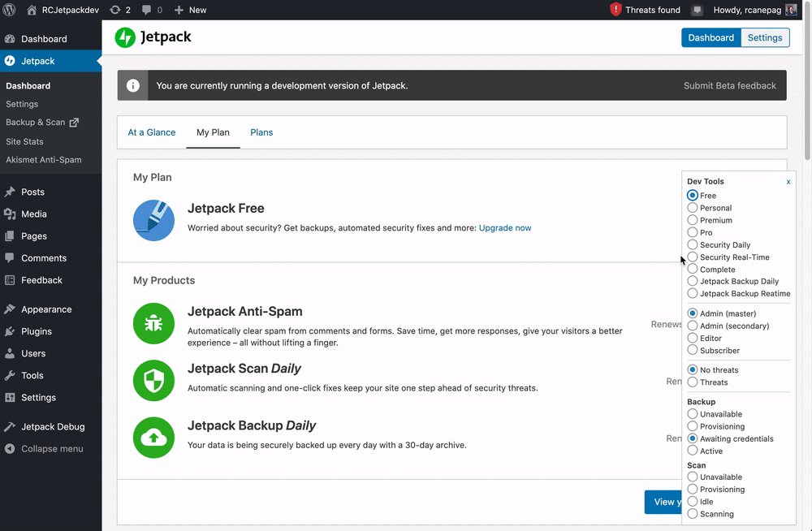This screenshot has width=812, height=531.
Task: Switch to the Plans tab
Action: [261, 132]
